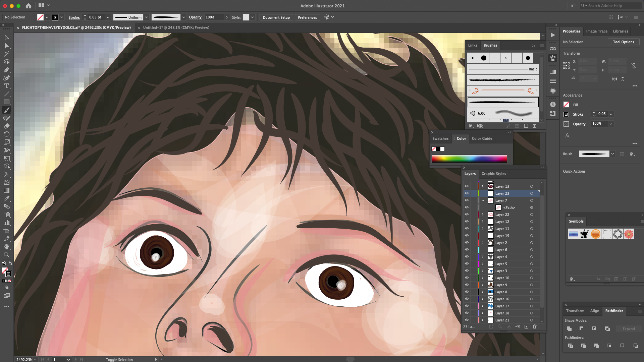This screenshot has width=644, height=362.
Task: Click the red flower symbol
Action: click(x=629, y=234)
